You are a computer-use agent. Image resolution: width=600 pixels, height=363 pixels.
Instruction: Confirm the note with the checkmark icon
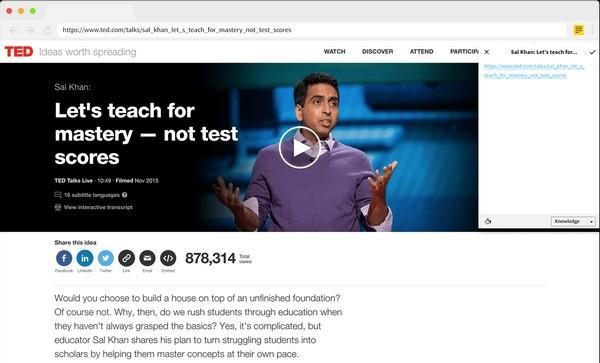(x=592, y=52)
